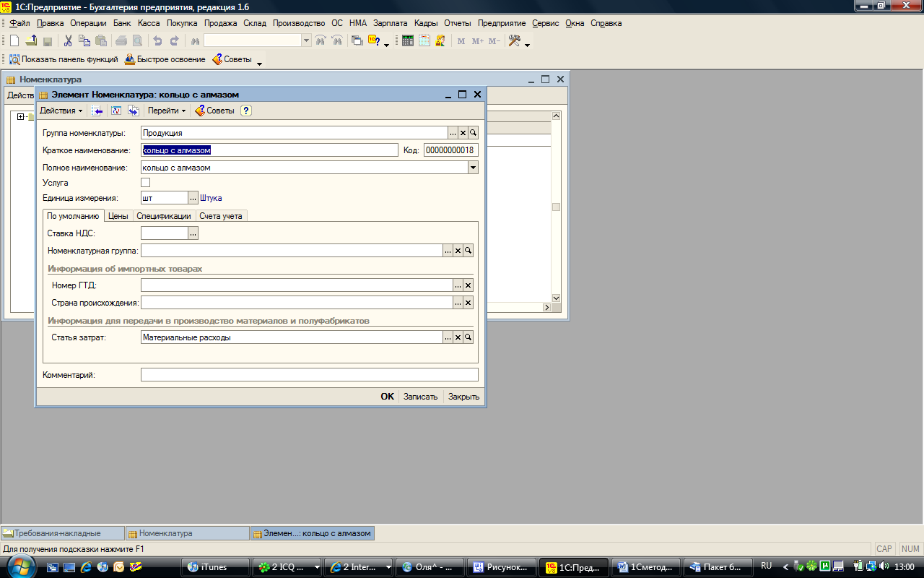
Task: Click the refresh icon in the element toolbar
Action: click(115, 111)
